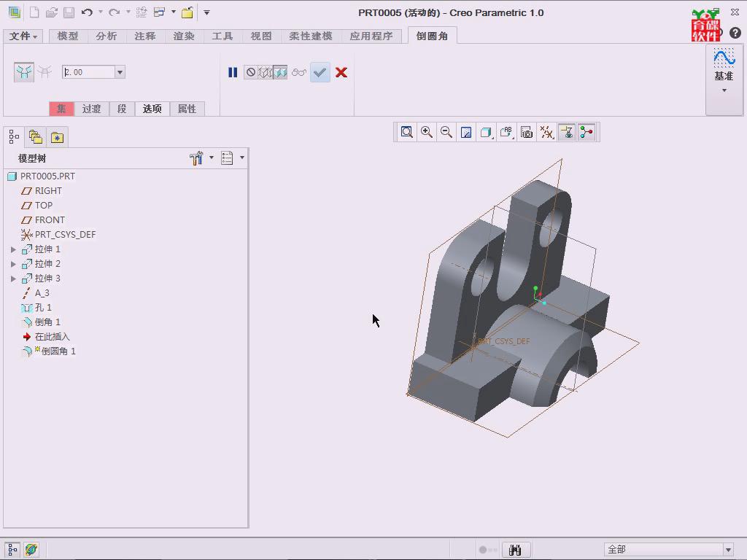Open model tree show dropdown arrow
This screenshot has width=747, height=560.
click(242, 157)
